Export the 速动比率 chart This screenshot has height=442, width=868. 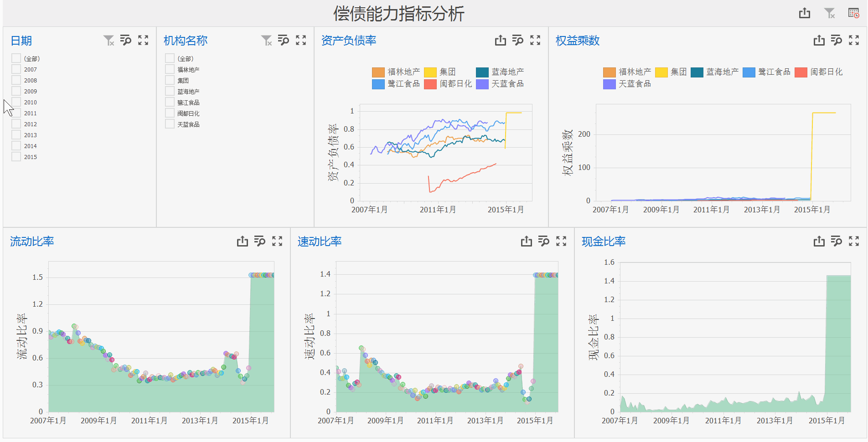(527, 241)
